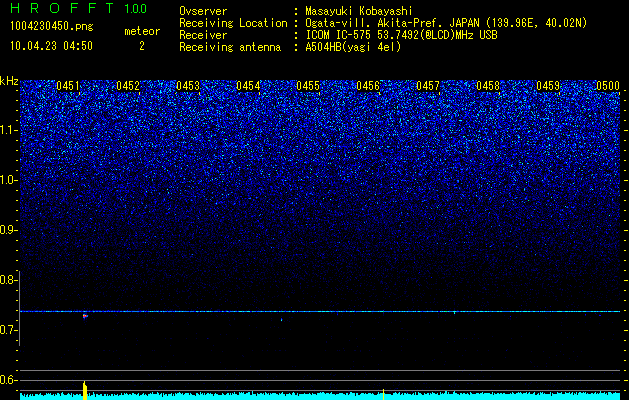Click the 1.1 frequency axis label

9,130
